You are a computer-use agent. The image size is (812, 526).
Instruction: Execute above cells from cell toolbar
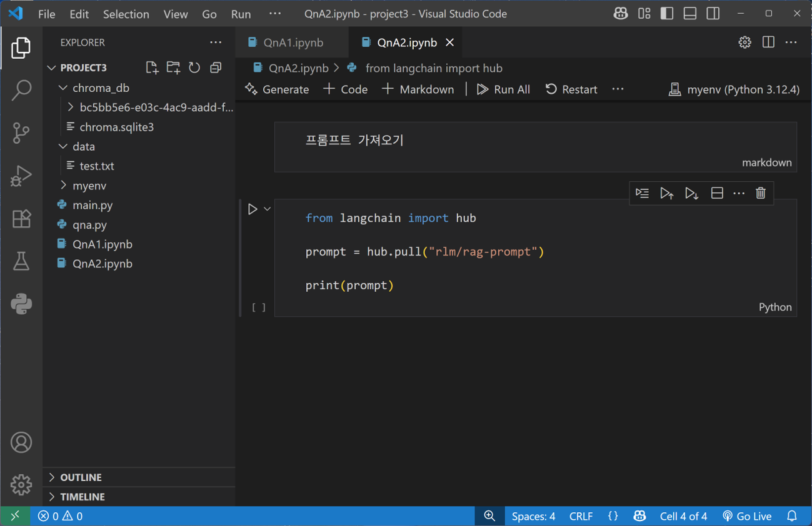tap(666, 193)
